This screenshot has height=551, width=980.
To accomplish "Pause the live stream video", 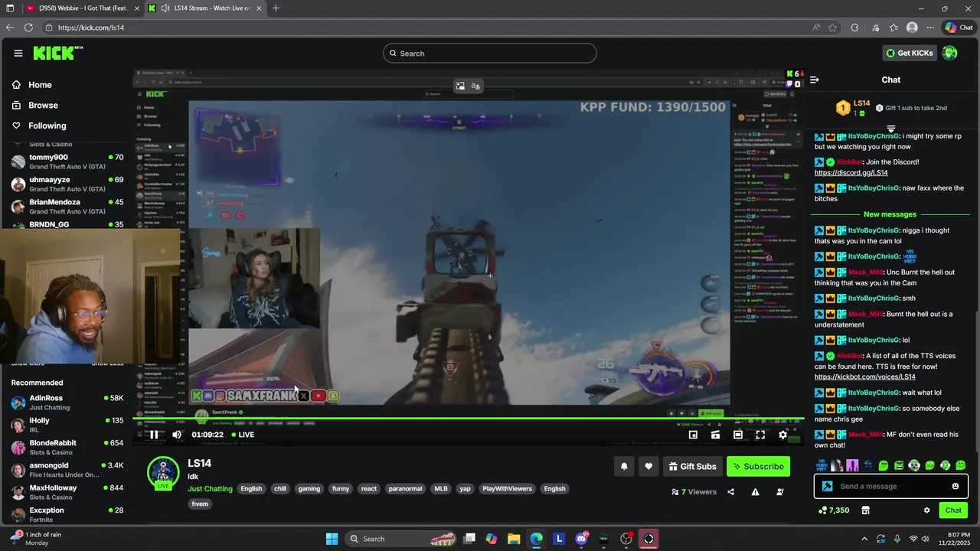I will [x=154, y=435].
